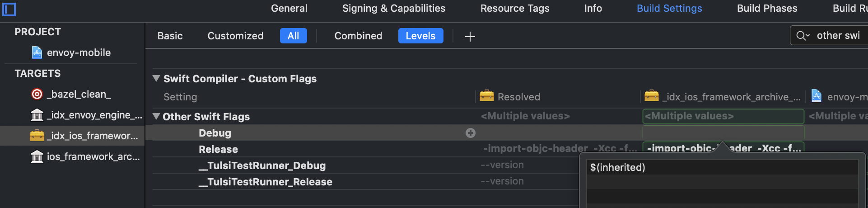Select the All settings filter
This screenshot has height=208, width=868.
(x=293, y=36)
